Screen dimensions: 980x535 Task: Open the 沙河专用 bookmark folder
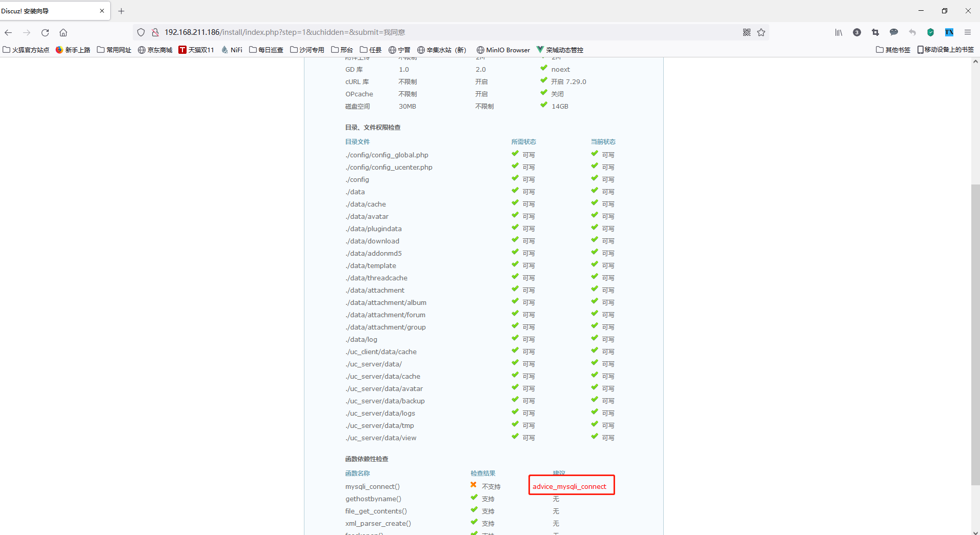pos(307,50)
